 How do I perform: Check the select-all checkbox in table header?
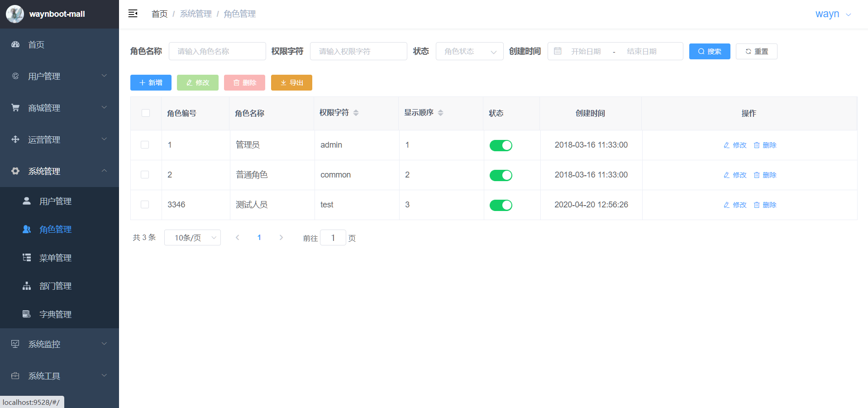[x=145, y=113]
